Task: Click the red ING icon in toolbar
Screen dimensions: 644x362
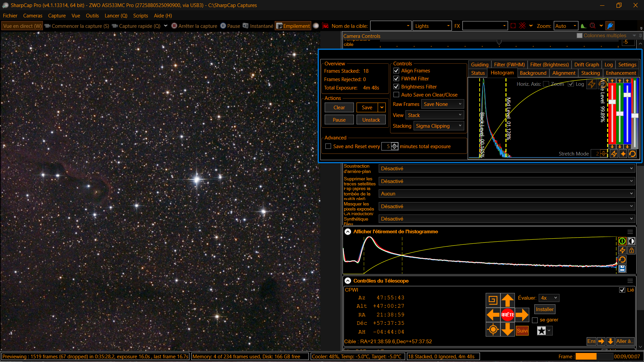Action: click(x=326, y=26)
